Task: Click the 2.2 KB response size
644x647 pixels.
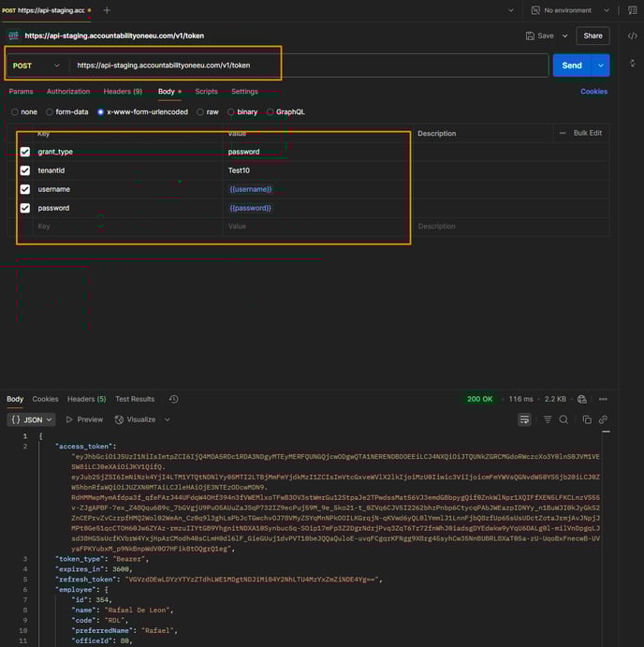Action: pyautogui.click(x=555, y=399)
